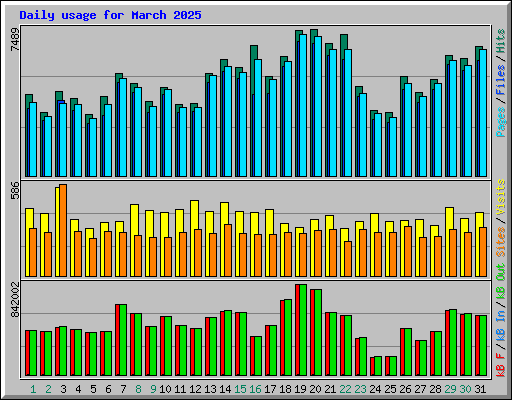Click the 'kB F' legend label
Screen dimensions: 512x400
pyautogui.click(x=501, y=365)
